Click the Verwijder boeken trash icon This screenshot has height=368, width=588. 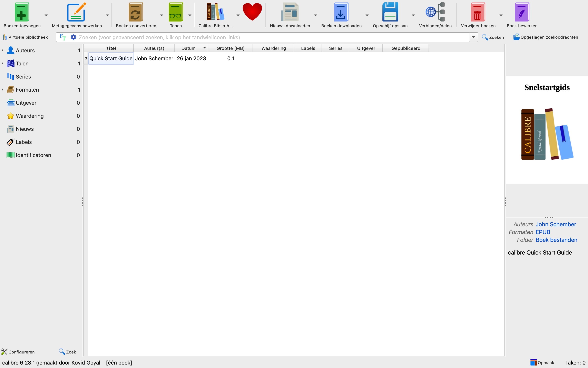(478, 12)
